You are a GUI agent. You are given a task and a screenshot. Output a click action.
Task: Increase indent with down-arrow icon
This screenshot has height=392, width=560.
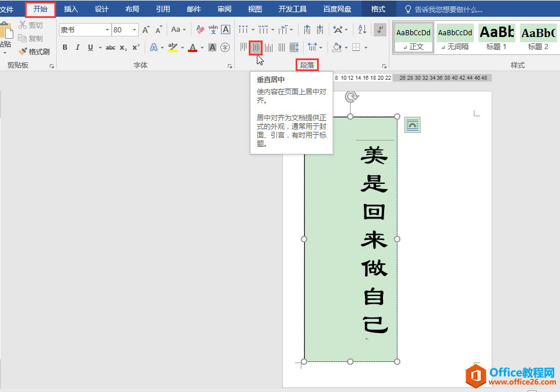[320, 29]
